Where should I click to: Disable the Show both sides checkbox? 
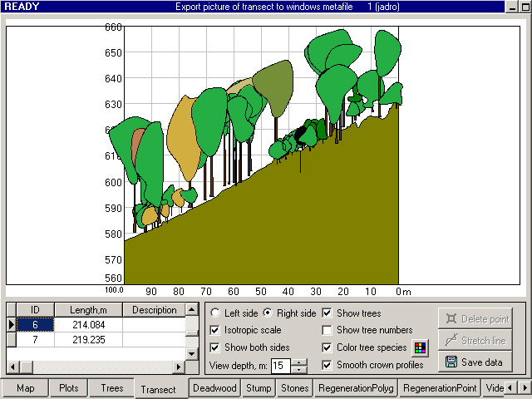pos(216,347)
